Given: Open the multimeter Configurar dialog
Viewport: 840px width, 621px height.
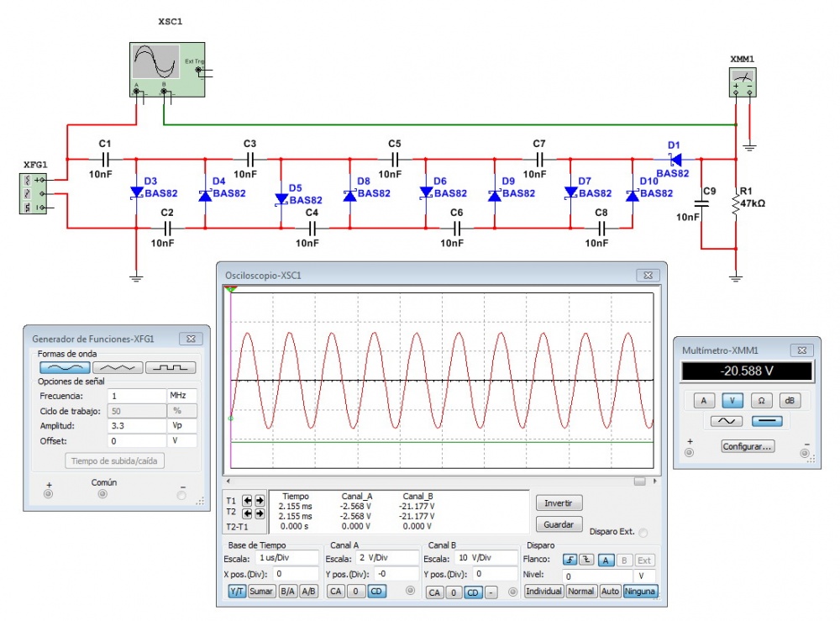Looking at the screenshot, I should 747,446.
